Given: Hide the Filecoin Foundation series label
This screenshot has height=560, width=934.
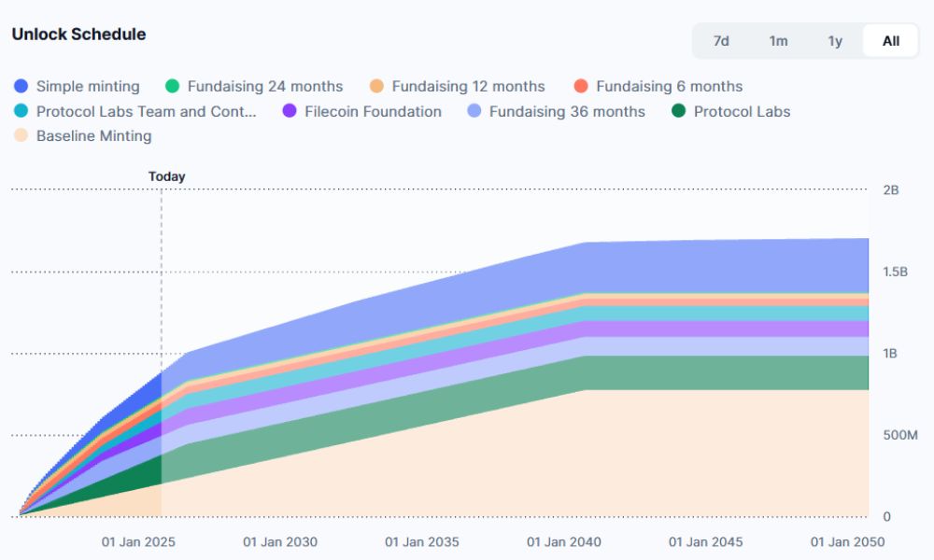Looking at the screenshot, I should coord(373,112).
